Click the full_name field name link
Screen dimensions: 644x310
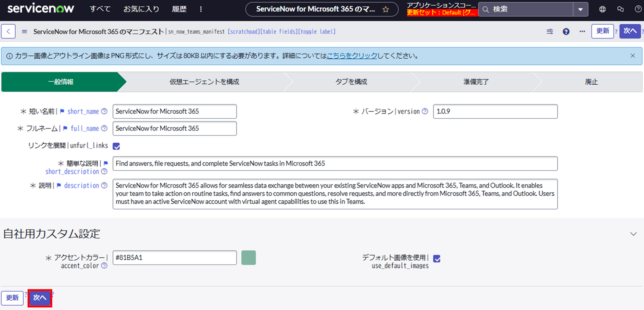click(x=85, y=128)
